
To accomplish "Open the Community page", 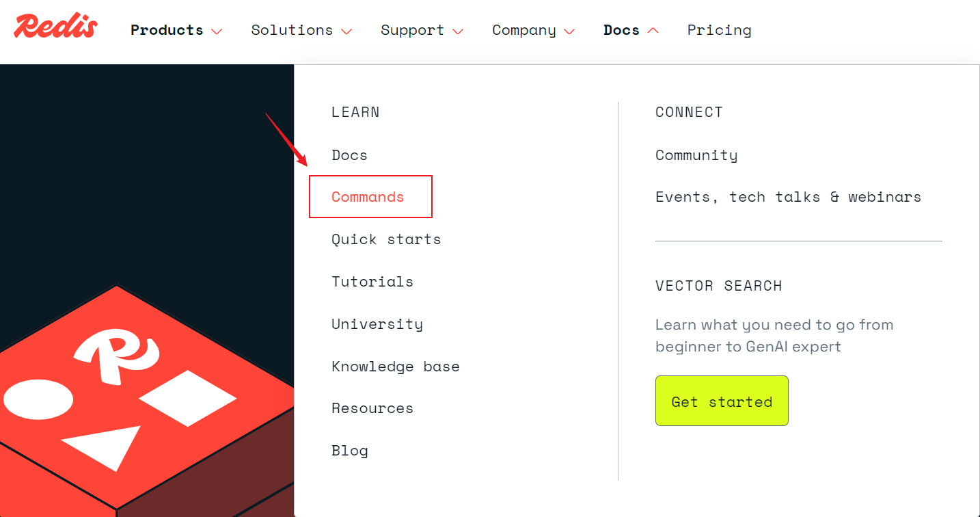I will point(696,155).
